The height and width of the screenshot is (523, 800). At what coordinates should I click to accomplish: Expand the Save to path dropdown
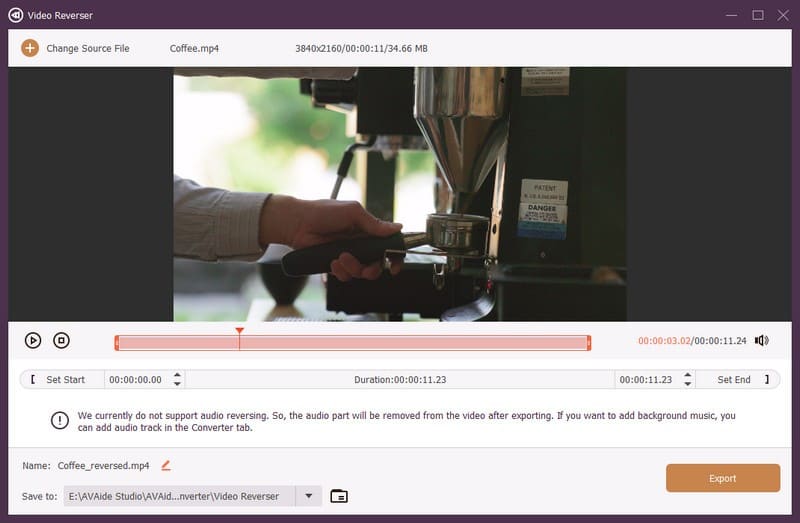(x=309, y=496)
